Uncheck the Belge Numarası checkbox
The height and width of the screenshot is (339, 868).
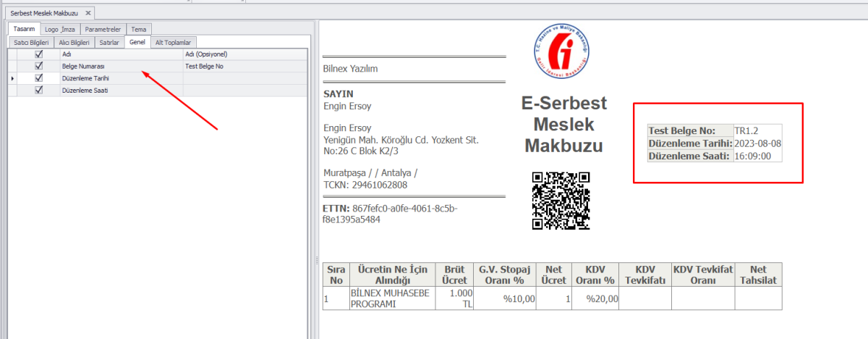click(39, 66)
